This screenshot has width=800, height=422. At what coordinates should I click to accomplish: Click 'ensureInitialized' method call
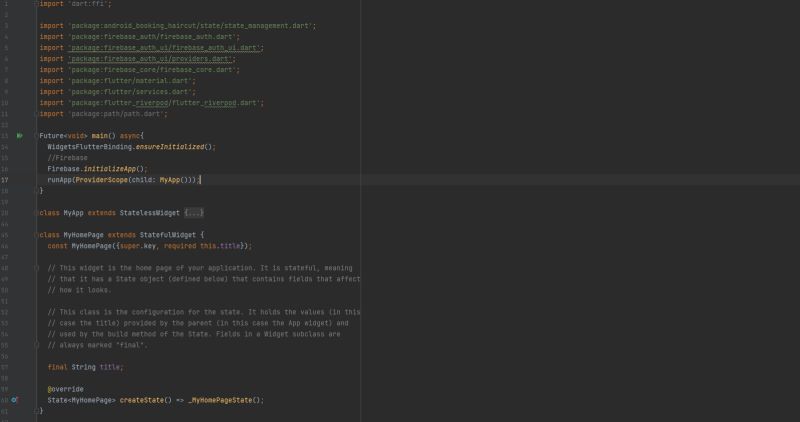point(170,147)
